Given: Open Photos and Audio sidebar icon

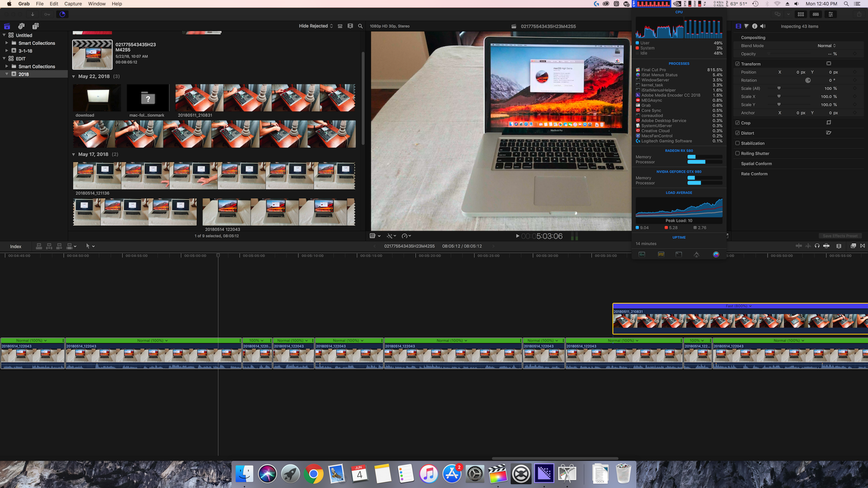Looking at the screenshot, I should pyautogui.click(x=21, y=26).
